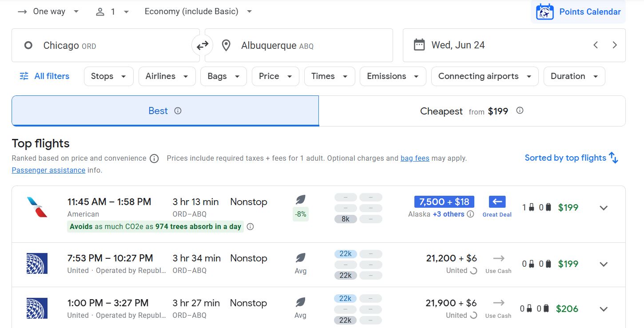Click the Great Deal blue arrow icon

(x=497, y=202)
